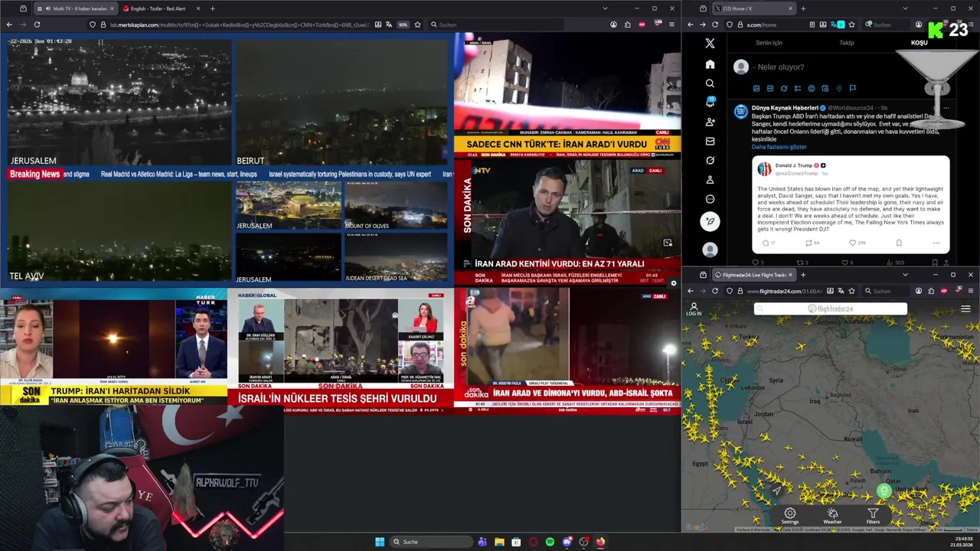Click the green chat bubble on Flightradar24 map
Image resolution: width=980 pixels, height=551 pixels.
[884, 491]
